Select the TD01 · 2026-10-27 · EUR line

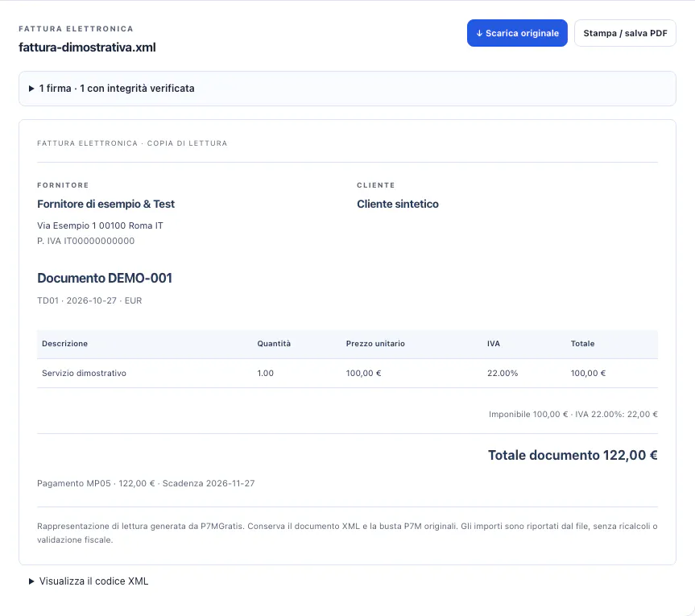89,300
